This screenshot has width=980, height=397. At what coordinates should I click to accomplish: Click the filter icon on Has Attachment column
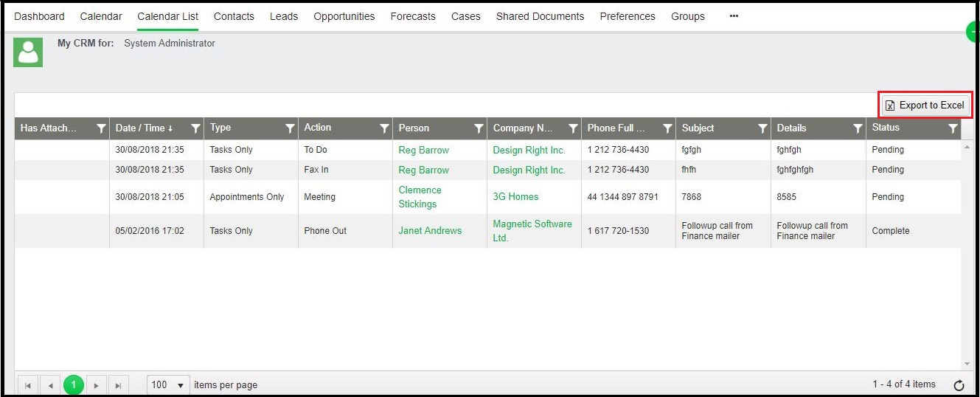tap(101, 128)
